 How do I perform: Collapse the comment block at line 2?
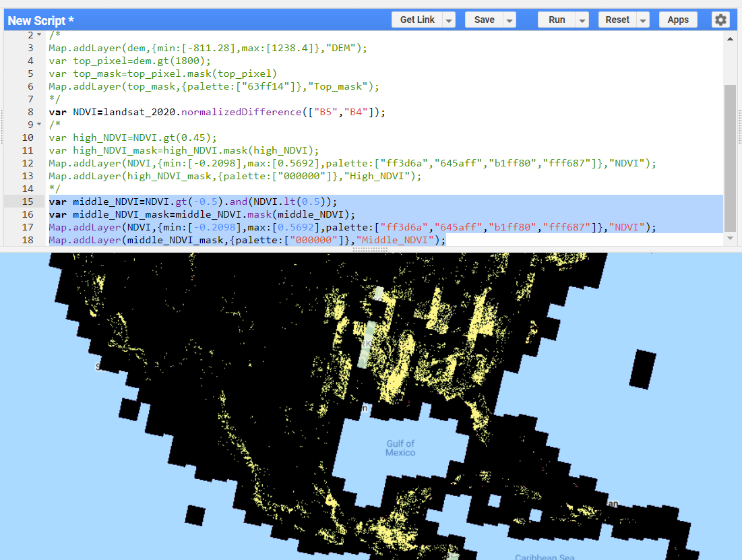pos(39,35)
